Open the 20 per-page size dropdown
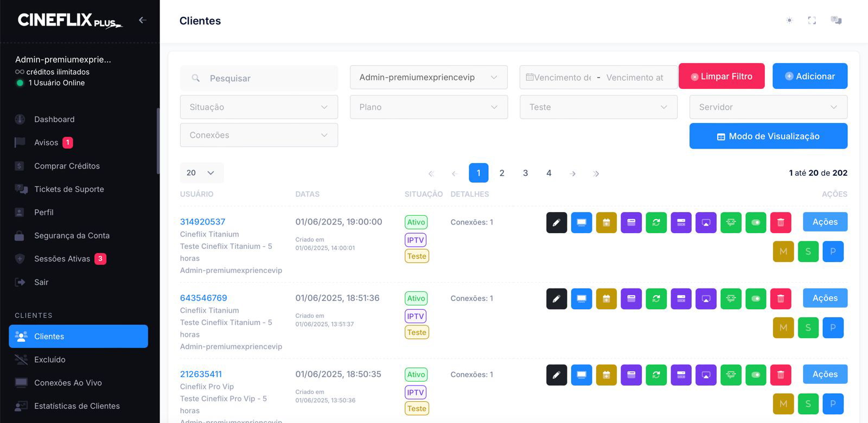 click(x=201, y=173)
